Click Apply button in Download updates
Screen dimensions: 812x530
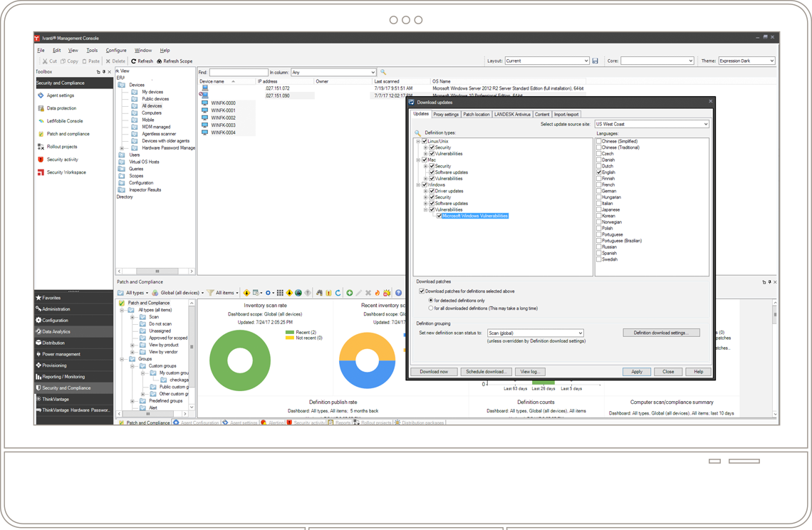pyautogui.click(x=637, y=371)
